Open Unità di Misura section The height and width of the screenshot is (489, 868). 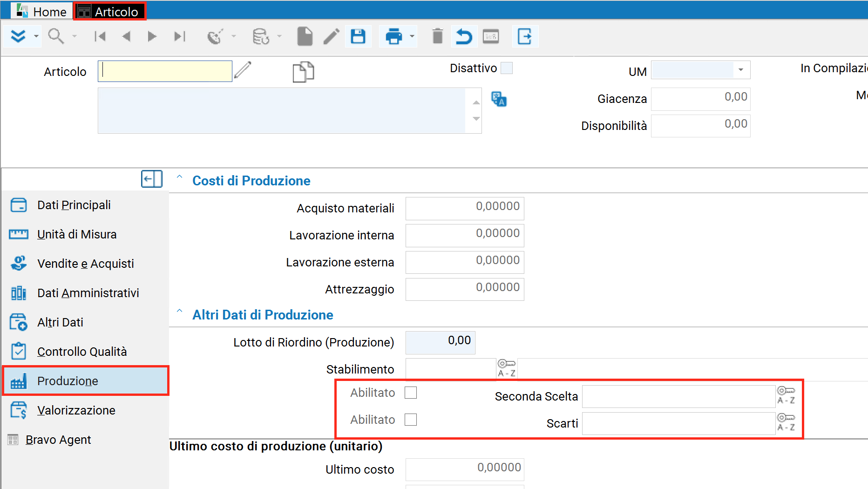point(77,234)
